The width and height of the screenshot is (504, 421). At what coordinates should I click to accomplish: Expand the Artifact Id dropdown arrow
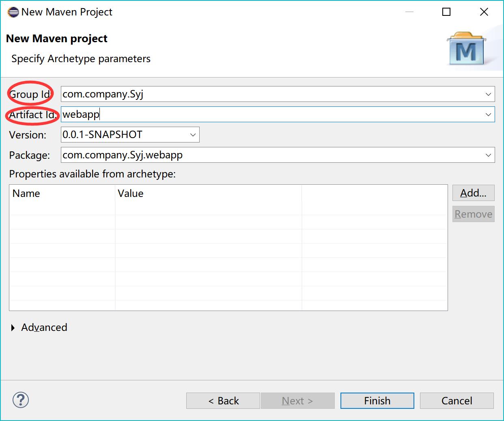(488, 114)
